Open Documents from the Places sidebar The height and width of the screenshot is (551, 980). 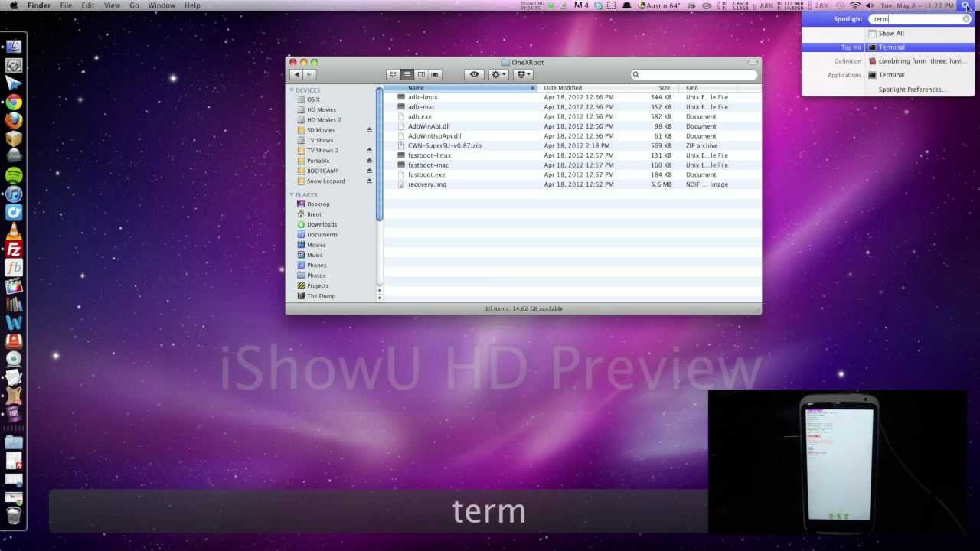pyautogui.click(x=322, y=235)
